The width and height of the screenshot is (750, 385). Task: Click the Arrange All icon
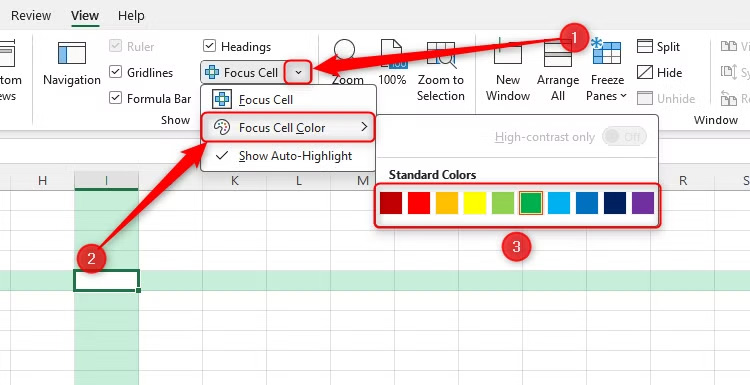coord(558,54)
